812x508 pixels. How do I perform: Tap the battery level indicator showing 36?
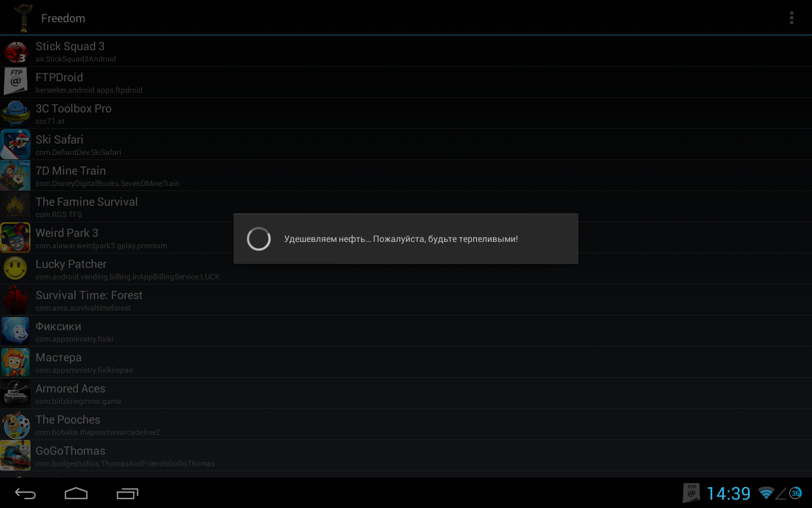[x=796, y=493]
